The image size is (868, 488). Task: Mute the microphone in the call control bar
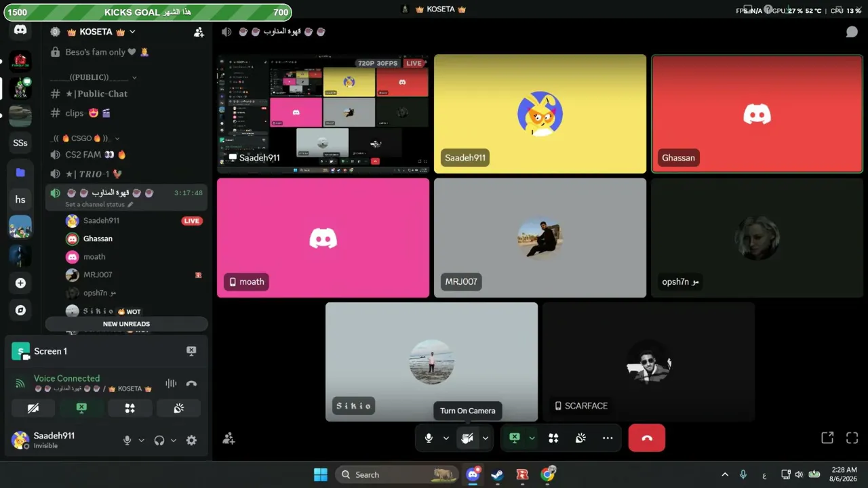point(429,438)
